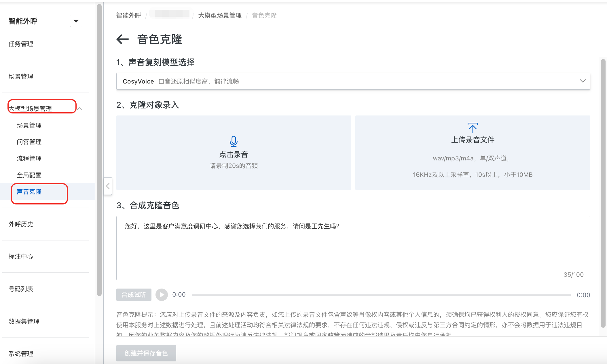Viewport: 607px width, 364px height.
Task: Click the audio playback progress bar
Action: tap(381, 295)
